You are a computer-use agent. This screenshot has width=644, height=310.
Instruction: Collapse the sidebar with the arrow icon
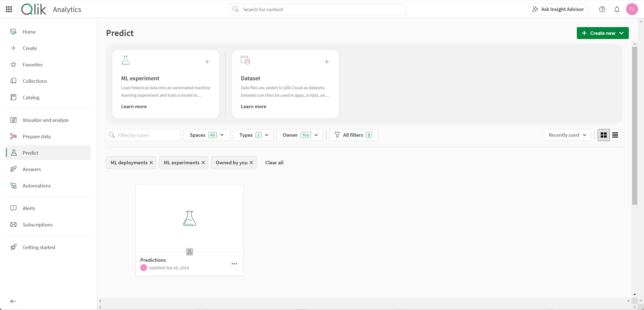[13, 301]
